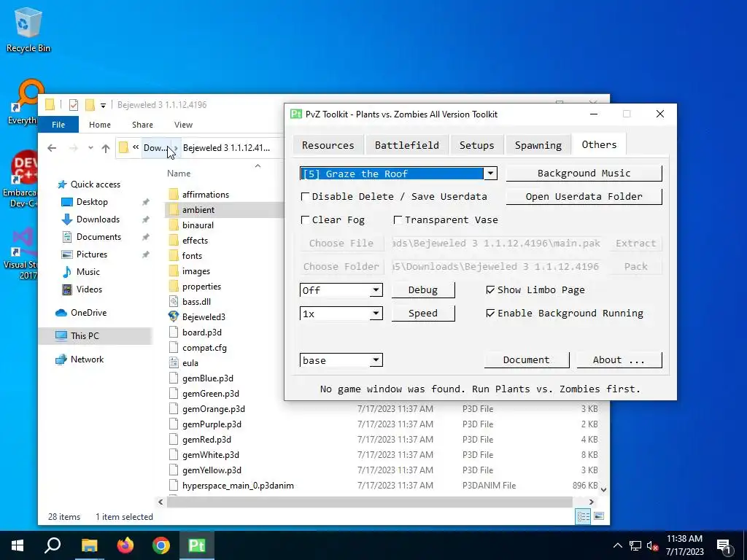Open Customize Quick Access Toolbar dropdown

(x=103, y=105)
